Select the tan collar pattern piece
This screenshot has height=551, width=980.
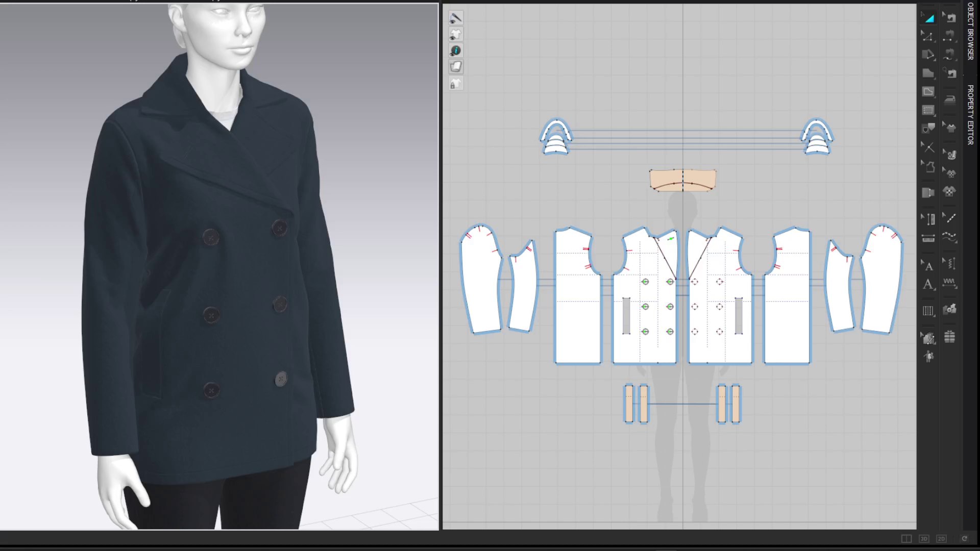tap(682, 180)
